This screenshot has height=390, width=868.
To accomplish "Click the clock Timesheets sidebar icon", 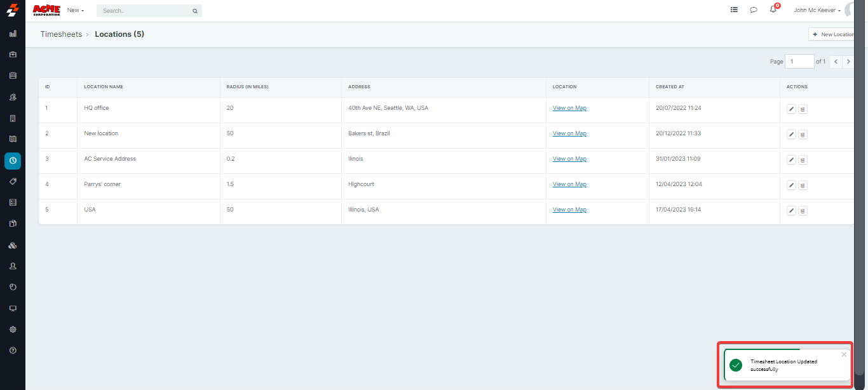I will pos(13,161).
